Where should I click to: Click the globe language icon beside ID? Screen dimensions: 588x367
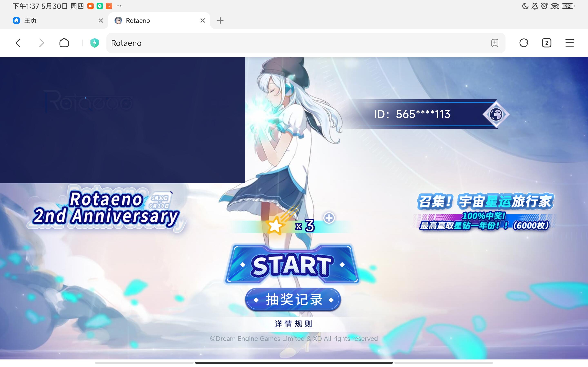tap(496, 114)
